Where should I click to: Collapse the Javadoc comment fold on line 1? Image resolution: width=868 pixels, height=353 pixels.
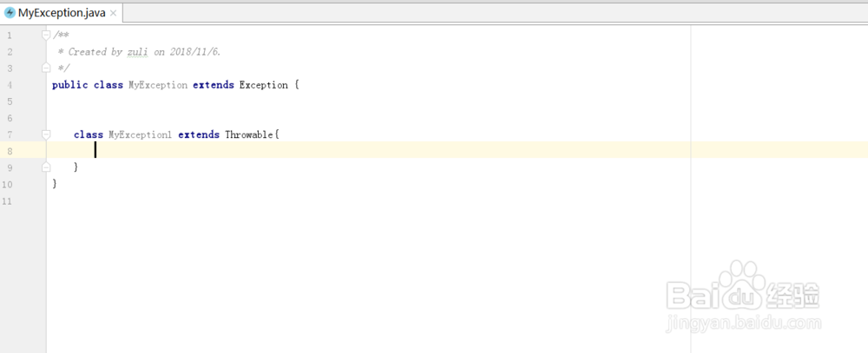coord(45,35)
